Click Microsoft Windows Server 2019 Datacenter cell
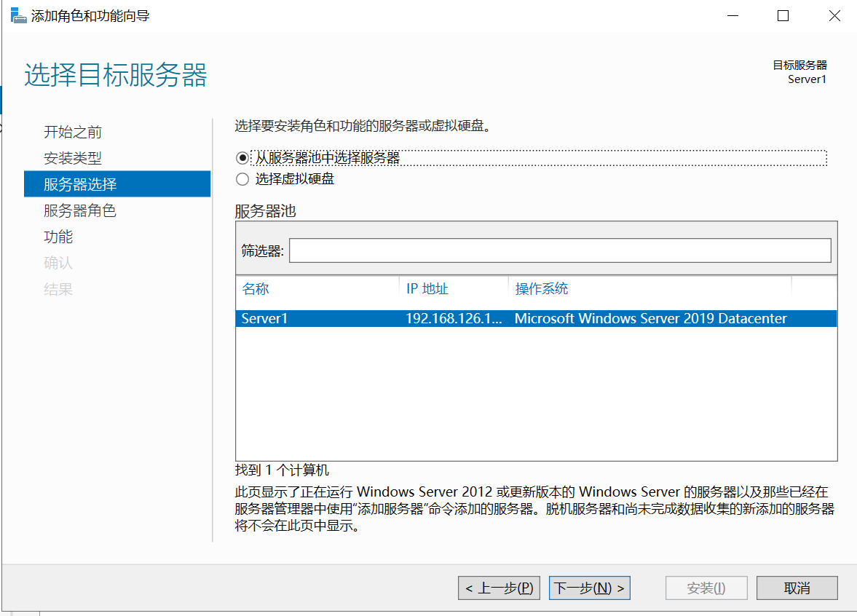Screen dimensions: 857x616 tap(650, 319)
